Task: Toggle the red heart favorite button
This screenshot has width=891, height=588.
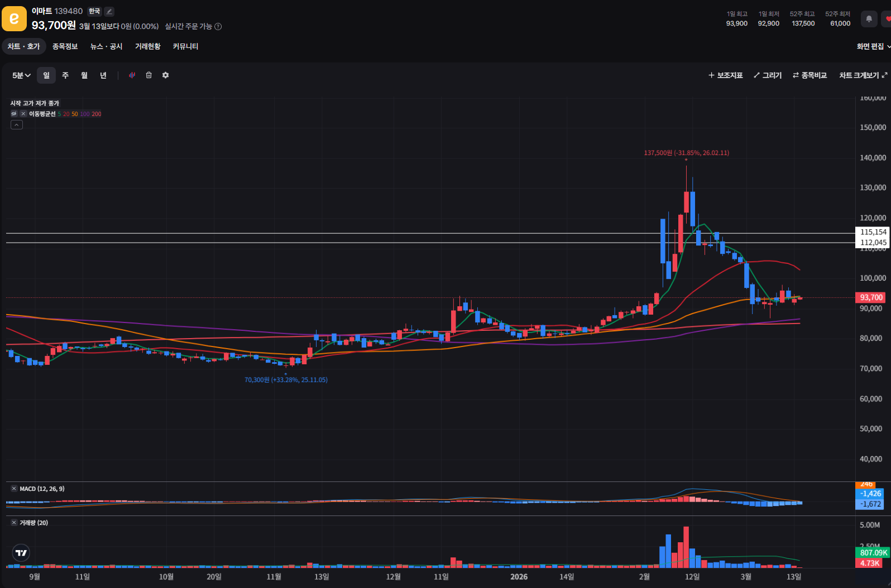Action: pyautogui.click(x=887, y=19)
